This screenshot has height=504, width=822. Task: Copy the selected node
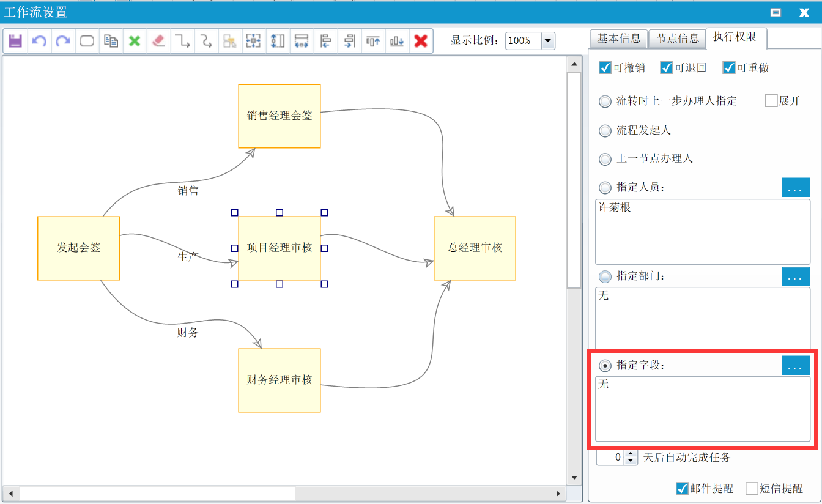pos(111,41)
